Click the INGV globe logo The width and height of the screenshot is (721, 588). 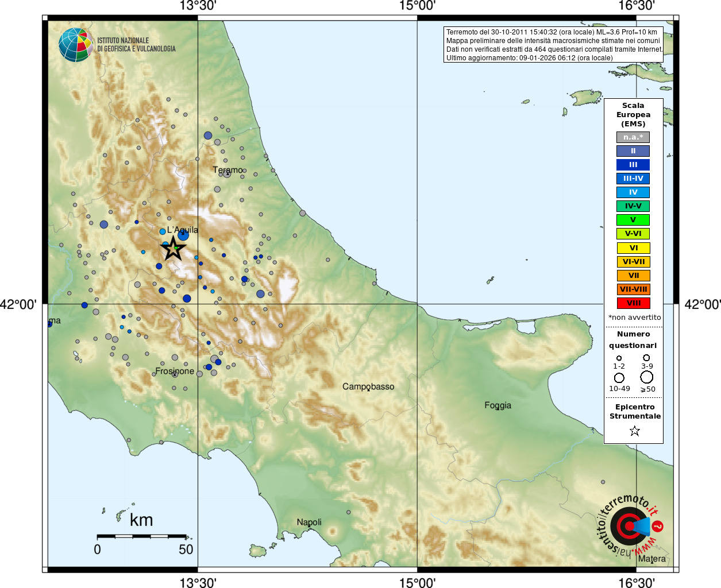click(x=76, y=45)
